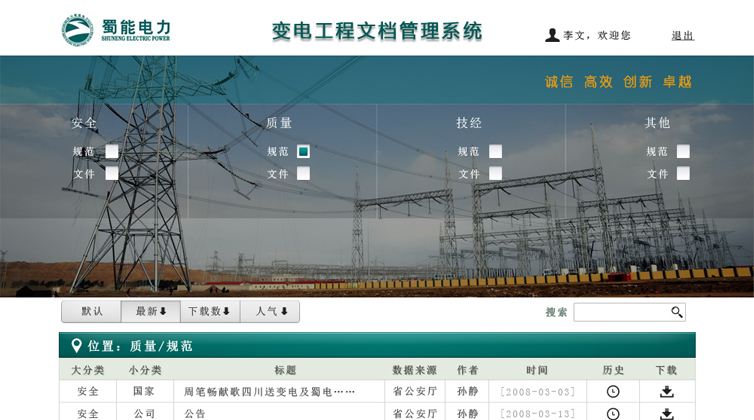Screen dimensions: 754x420
Task: Click the 质量 category heading
Action: (279, 123)
